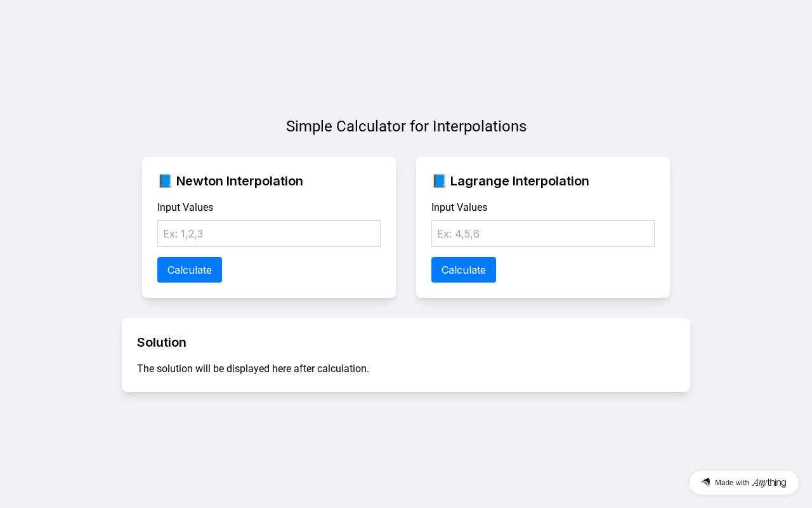
Task: Focus the Lagrange input field showing Ex: 4,5,6
Action: 543,234
